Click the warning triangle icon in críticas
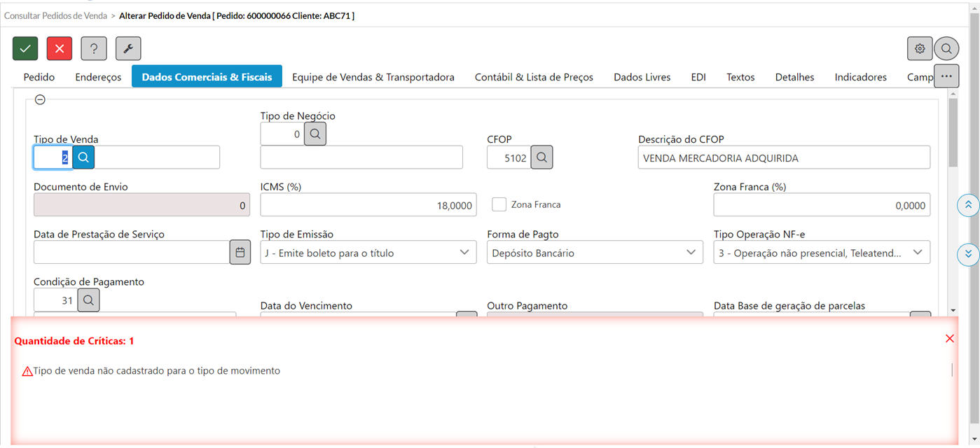This screenshot has height=448, width=980. 27,371
